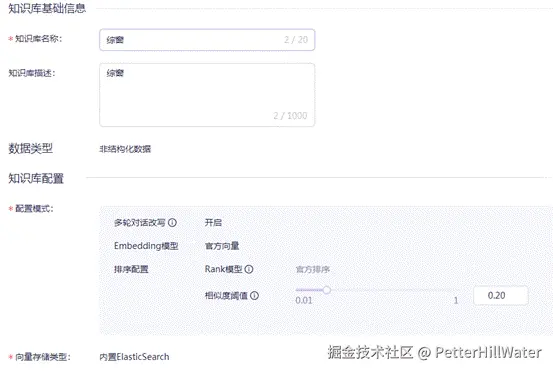Click the 官方排序 rank model value

click(312, 269)
